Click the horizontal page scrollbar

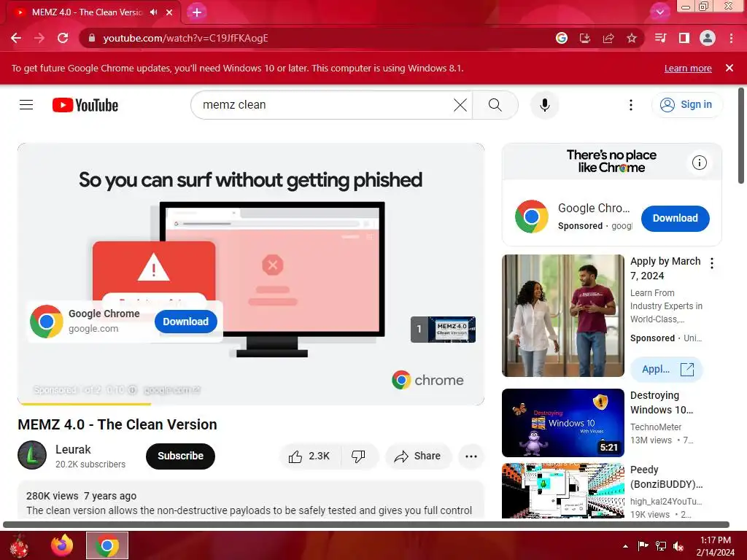click(366, 524)
